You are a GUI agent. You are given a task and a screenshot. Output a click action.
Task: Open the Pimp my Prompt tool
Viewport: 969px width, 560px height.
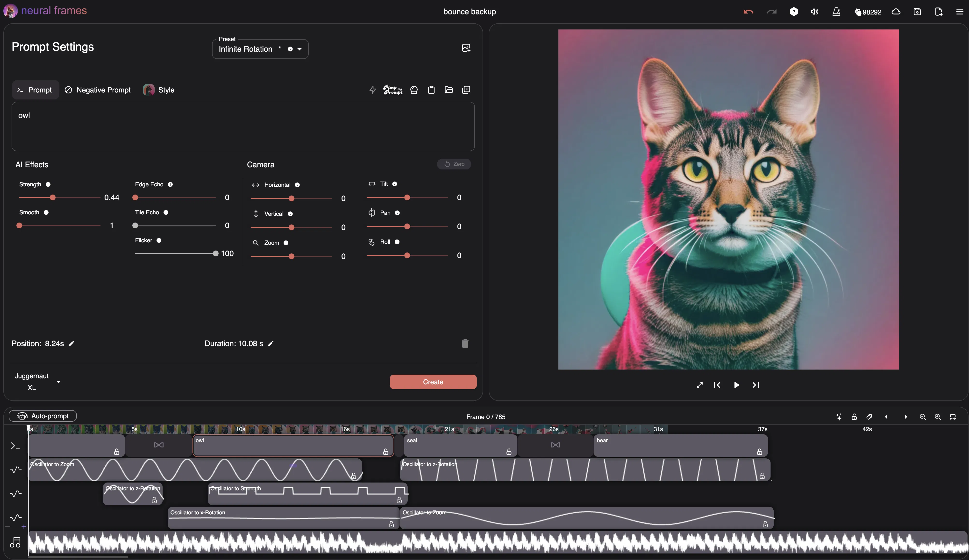click(x=392, y=90)
